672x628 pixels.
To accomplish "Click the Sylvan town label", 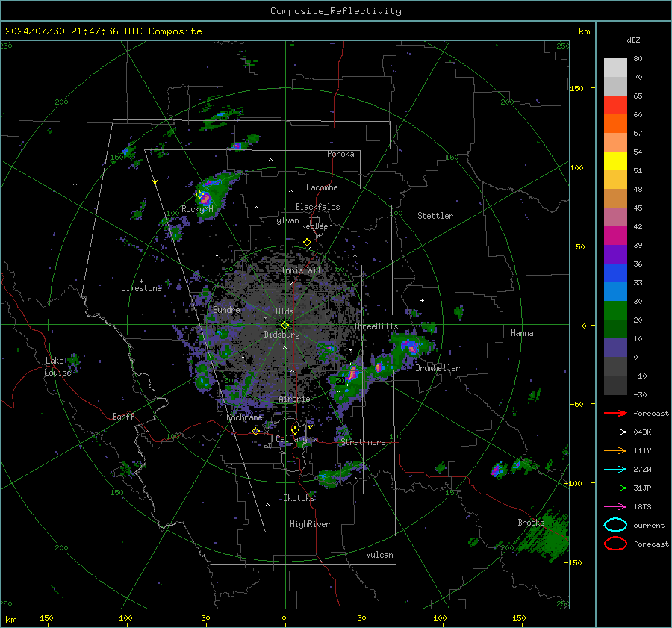I will (285, 220).
